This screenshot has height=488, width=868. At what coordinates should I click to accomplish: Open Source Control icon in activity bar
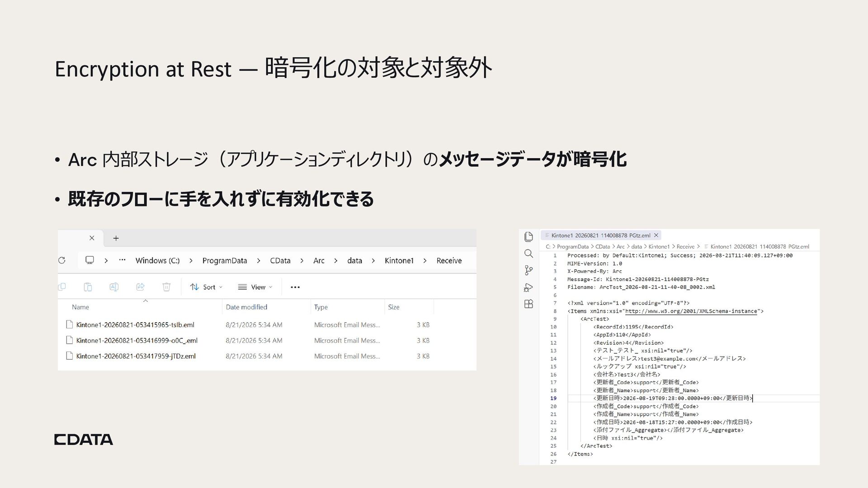[528, 270]
